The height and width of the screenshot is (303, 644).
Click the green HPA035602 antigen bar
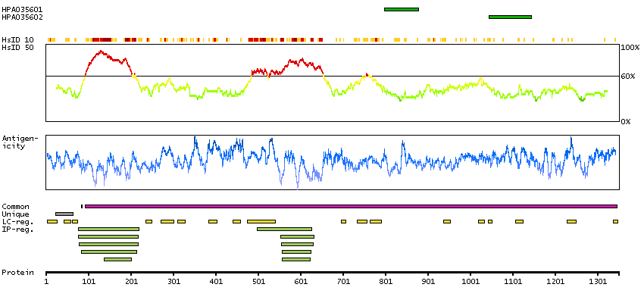pyautogui.click(x=510, y=17)
